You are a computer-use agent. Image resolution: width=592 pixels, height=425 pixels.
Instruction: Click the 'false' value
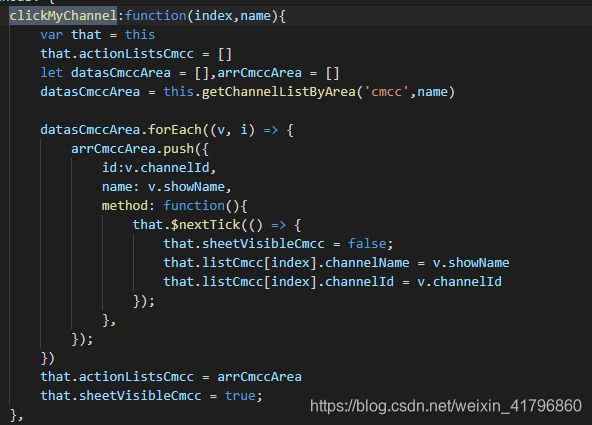pos(367,243)
